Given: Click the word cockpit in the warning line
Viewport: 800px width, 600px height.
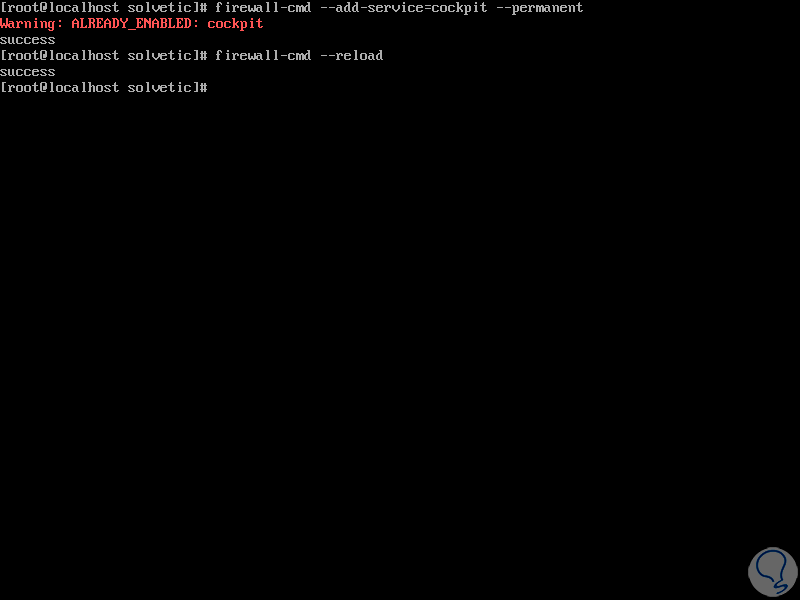Looking at the screenshot, I should (235, 24).
